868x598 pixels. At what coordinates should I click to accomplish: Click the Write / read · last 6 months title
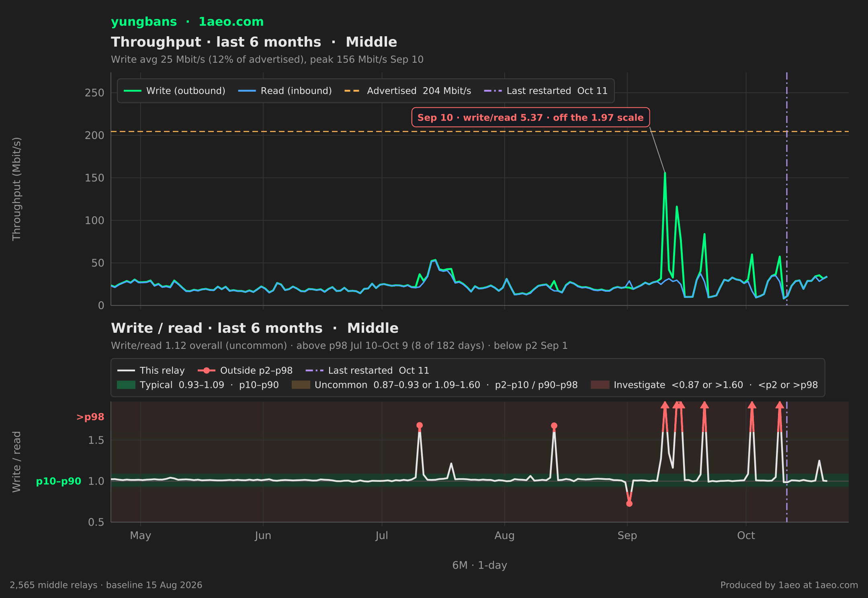[x=255, y=328]
